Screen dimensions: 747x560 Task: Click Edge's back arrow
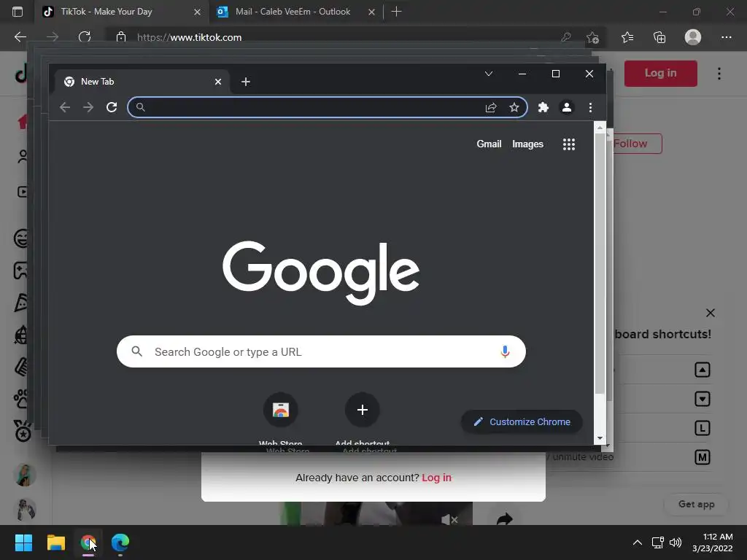[x=20, y=37]
